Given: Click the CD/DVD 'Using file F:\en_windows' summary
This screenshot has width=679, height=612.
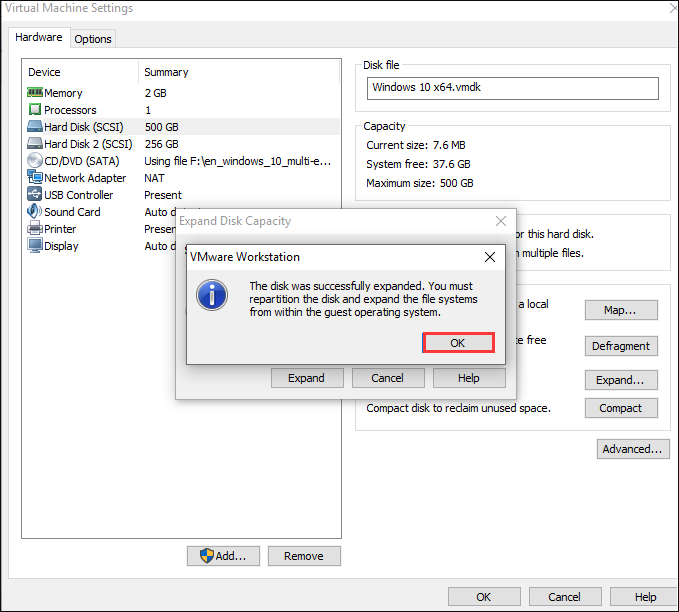Looking at the screenshot, I should click(238, 161).
